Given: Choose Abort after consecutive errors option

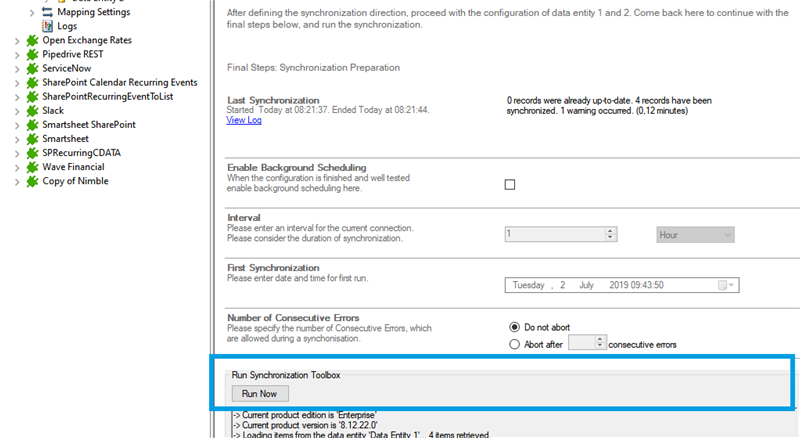Looking at the screenshot, I should click(515, 344).
